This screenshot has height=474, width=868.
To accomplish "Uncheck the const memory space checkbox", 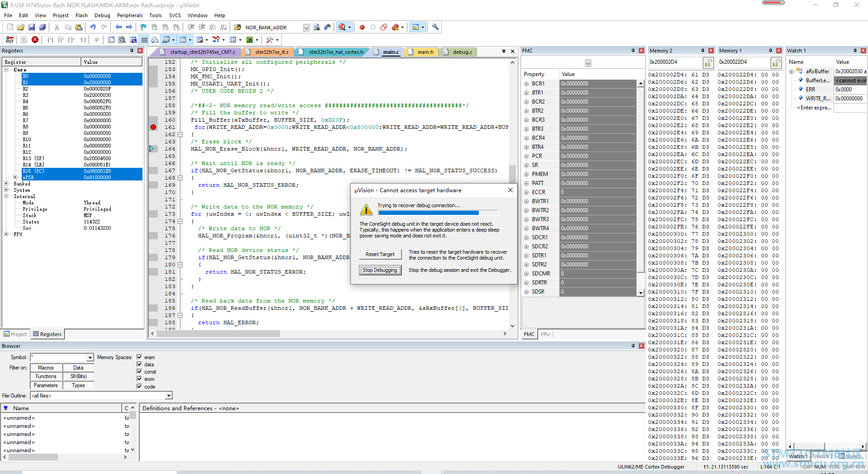I will point(139,371).
